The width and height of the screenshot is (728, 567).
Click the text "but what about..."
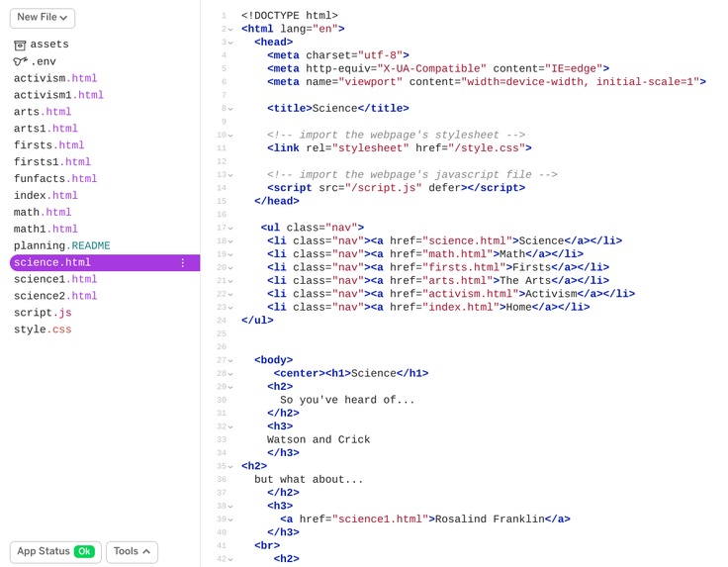click(309, 479)
